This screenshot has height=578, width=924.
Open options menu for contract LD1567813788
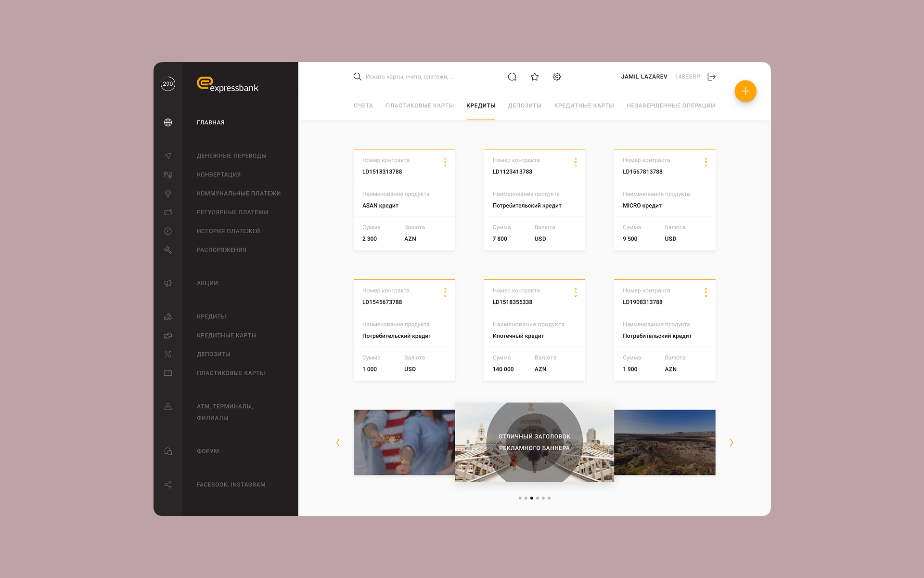pyautogui.click(x=706, y=162)
